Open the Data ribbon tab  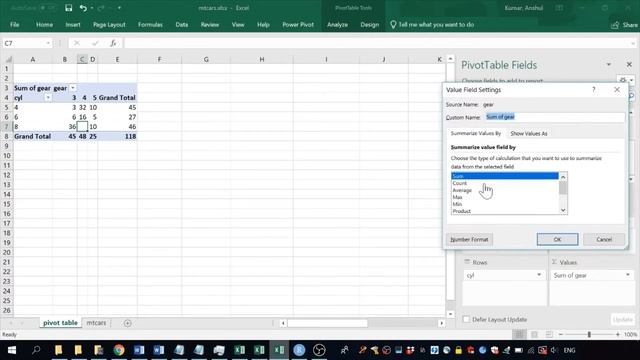182,24
